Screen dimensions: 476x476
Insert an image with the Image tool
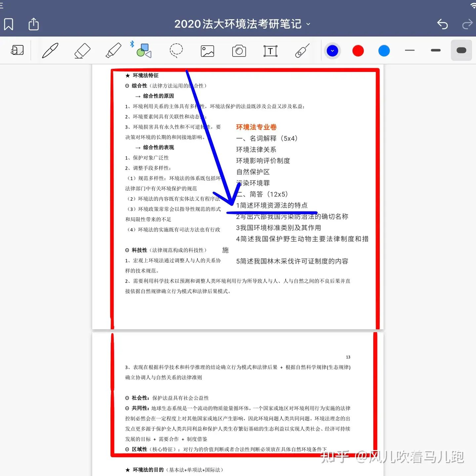(x=208, y=51)
